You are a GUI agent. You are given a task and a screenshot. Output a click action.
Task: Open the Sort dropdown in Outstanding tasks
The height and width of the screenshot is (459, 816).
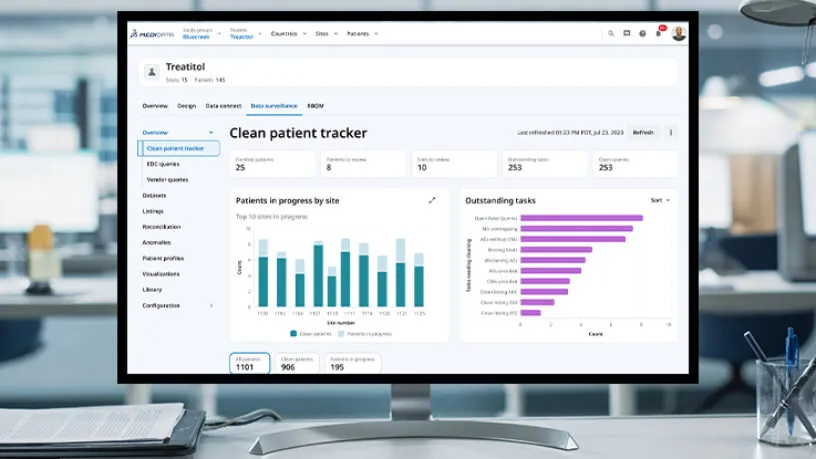[x=660, y=200]
